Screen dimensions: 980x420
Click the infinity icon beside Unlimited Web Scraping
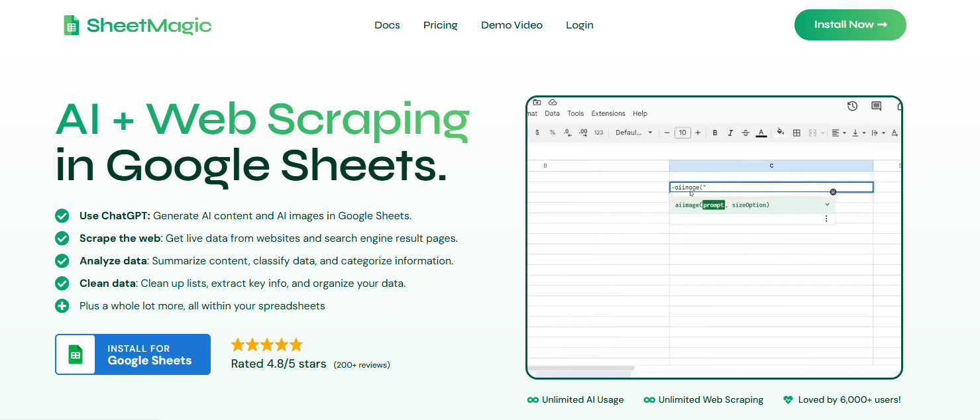[649, 400]
